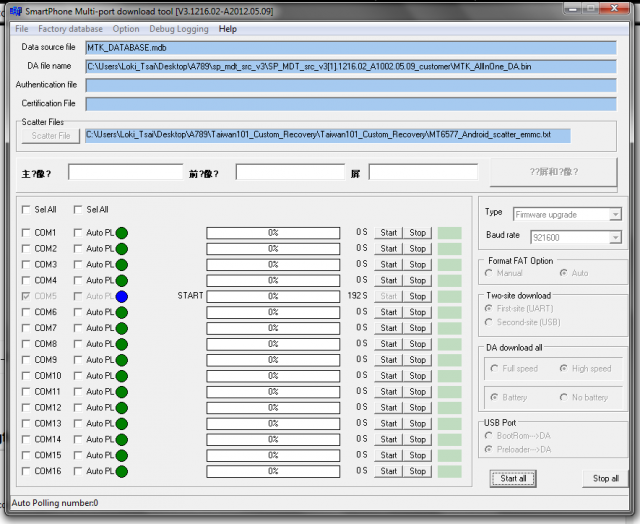
Task: Click the scatter file path field
Action: coord(328,135)
